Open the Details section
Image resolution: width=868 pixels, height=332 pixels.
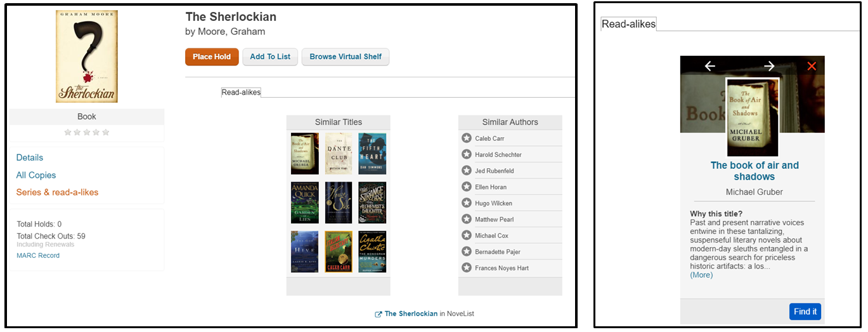click(30, 157)
